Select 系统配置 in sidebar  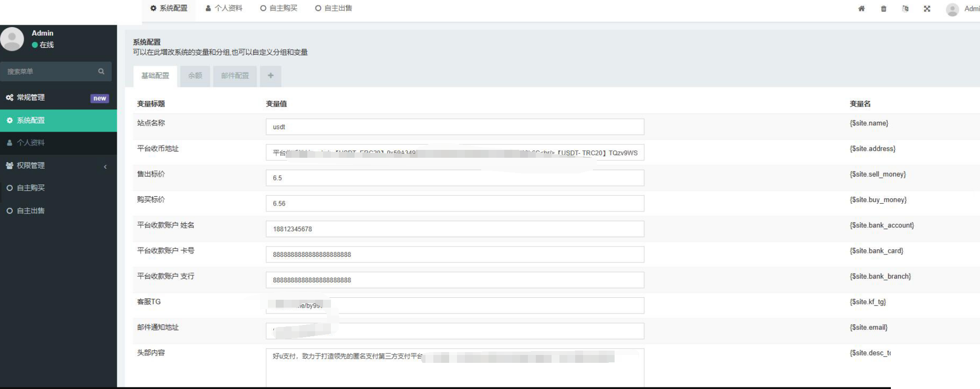tap(58, 120)
